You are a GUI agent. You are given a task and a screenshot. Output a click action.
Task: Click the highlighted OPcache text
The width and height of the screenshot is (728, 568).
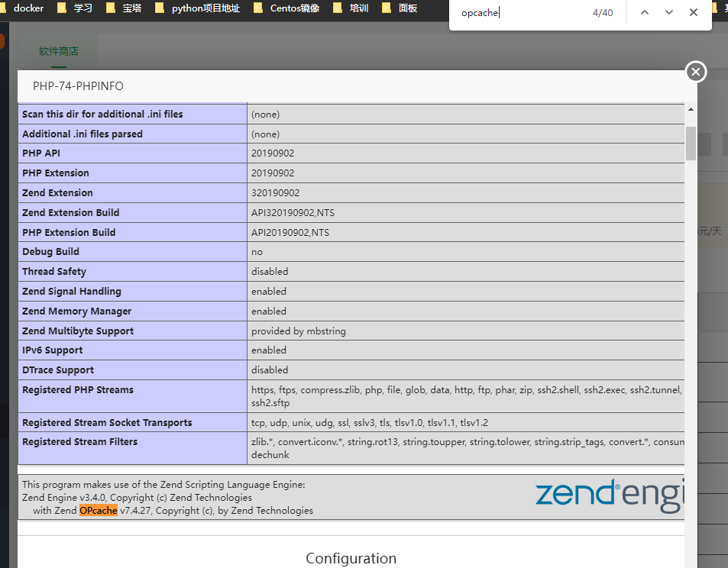pos(99,511)
